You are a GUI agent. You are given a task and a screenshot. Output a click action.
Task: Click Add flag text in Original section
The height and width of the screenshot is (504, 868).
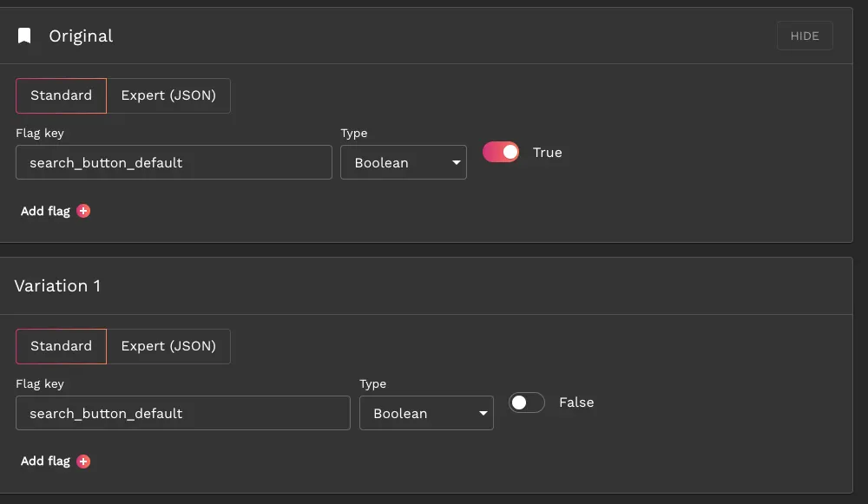pyautogui.click(x=45, y=212)
